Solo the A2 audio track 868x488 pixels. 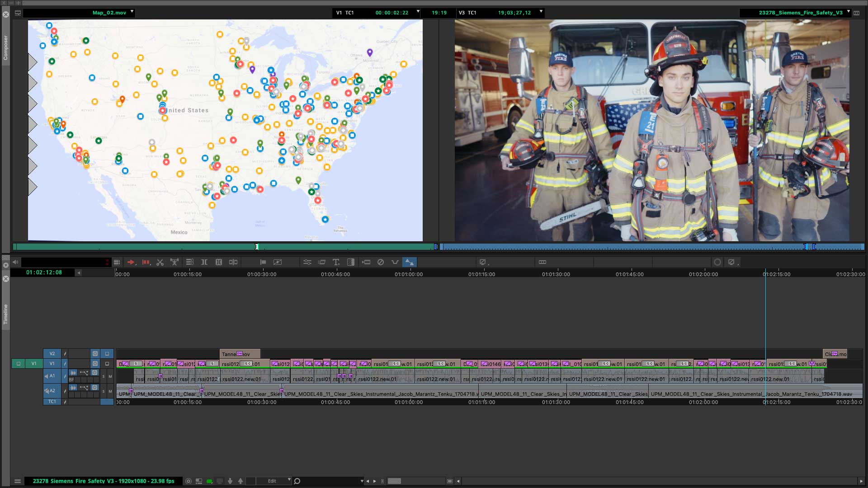click(x=104, y=391)
